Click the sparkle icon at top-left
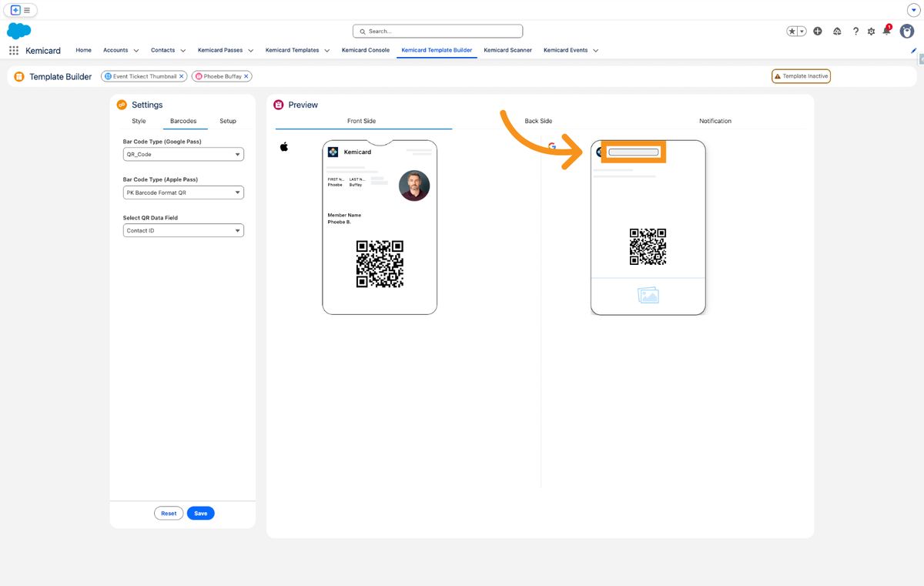The width and height of the screenshot is (924, 586). [15, 10]
